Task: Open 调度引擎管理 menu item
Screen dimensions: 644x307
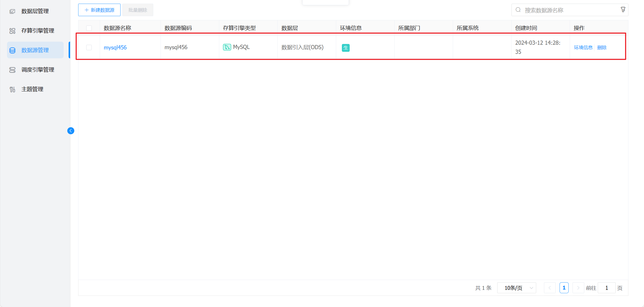Action: pos(38,70)
